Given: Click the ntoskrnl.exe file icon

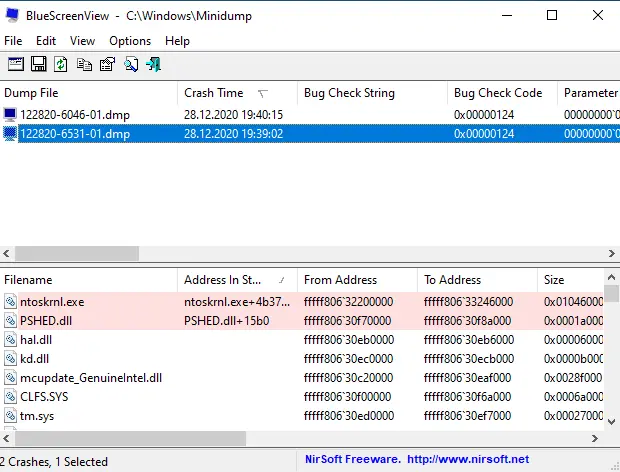Looking at the screenshot, I should click(x=10, y=302).
